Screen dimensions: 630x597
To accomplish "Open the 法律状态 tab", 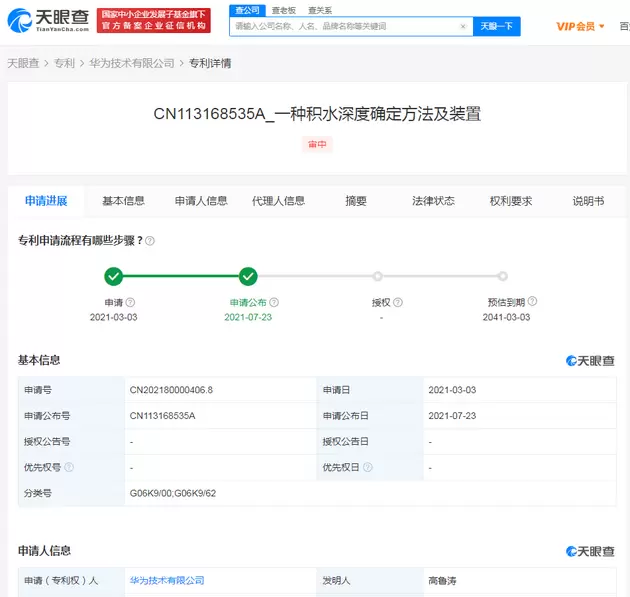I will point(433,201).
